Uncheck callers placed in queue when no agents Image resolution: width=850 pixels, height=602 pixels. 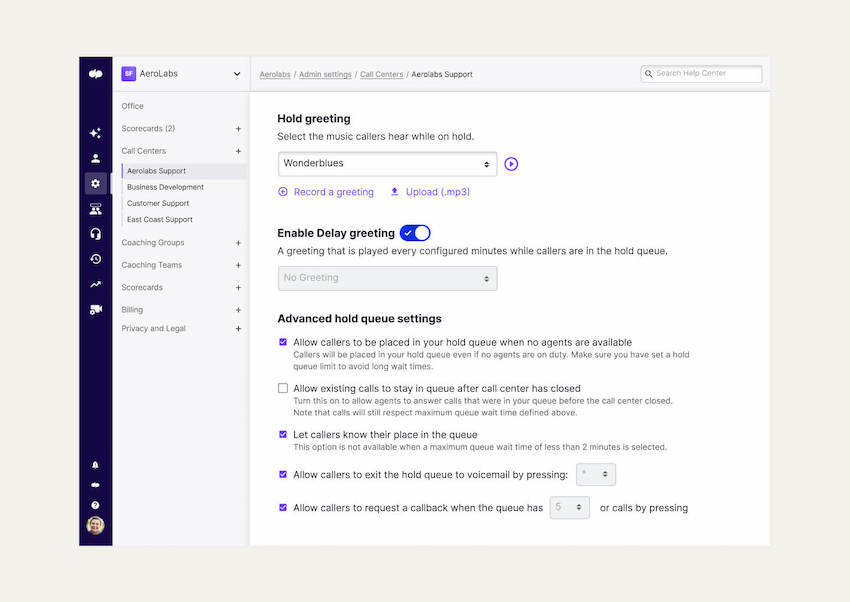(x=283, y=342)
